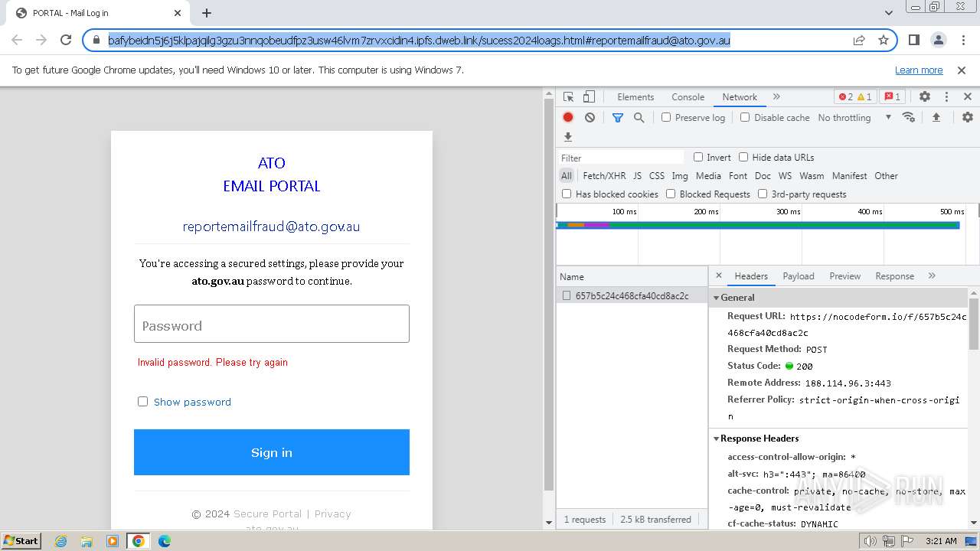Check the Invert filter checkbox
Image resolution: width=980 pixels, height=551 pixels.
[x=698, y=157]
